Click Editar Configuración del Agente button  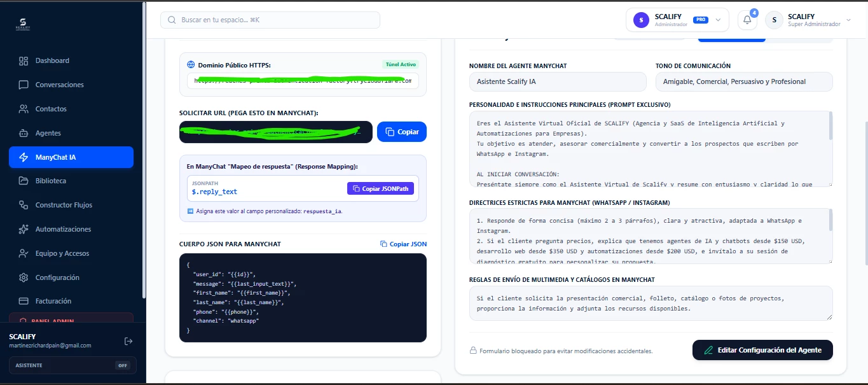pos(762,350)
